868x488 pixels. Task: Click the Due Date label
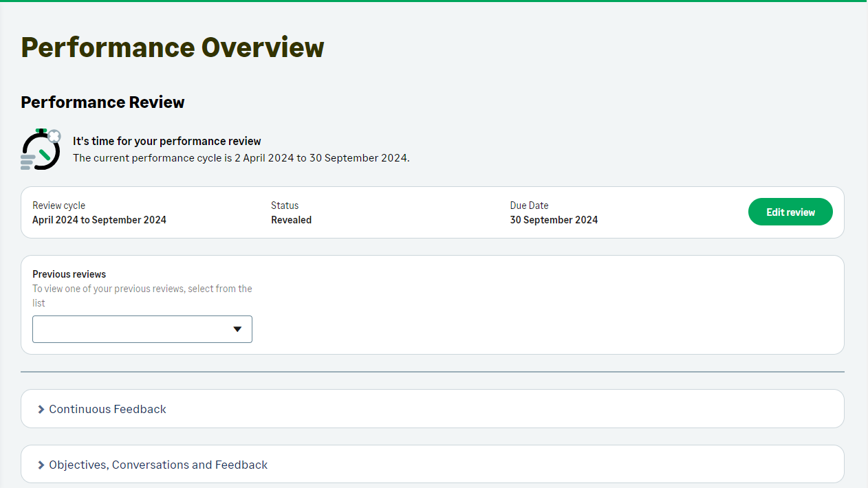point(529,206)
